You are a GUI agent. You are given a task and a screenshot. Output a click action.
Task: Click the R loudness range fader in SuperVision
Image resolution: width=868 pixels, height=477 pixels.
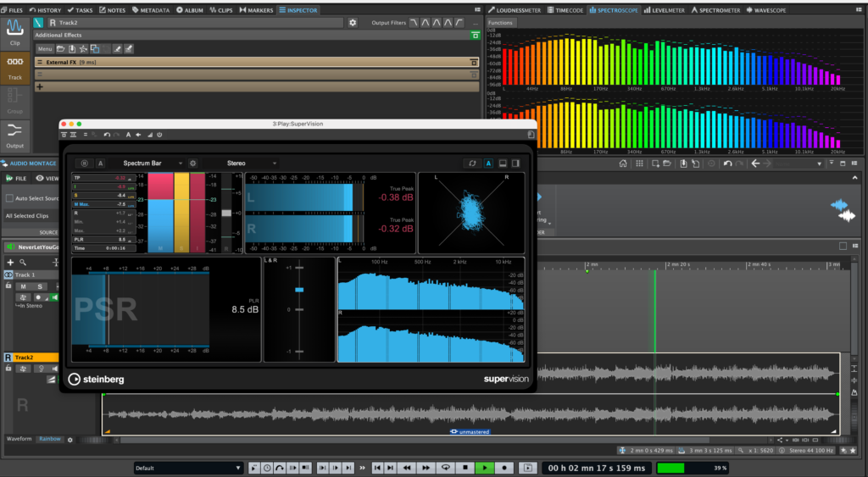(226, 213)
